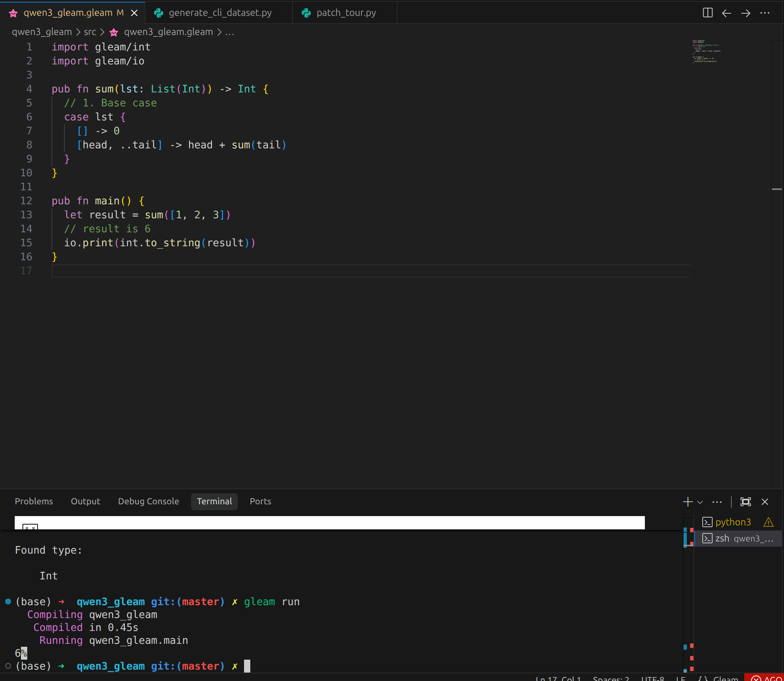Open the Problems panel tab
Viewport: 784px width, 681px height.
click(34, 501)
